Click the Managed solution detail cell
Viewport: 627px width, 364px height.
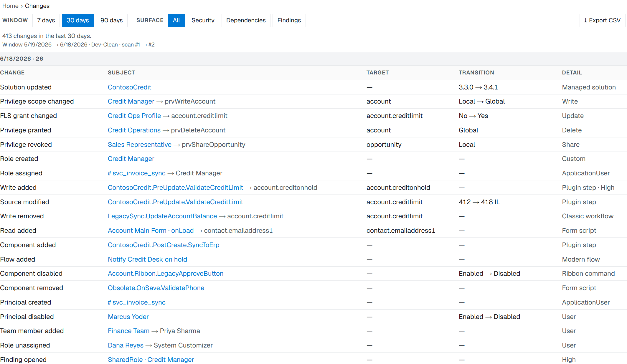589,87
